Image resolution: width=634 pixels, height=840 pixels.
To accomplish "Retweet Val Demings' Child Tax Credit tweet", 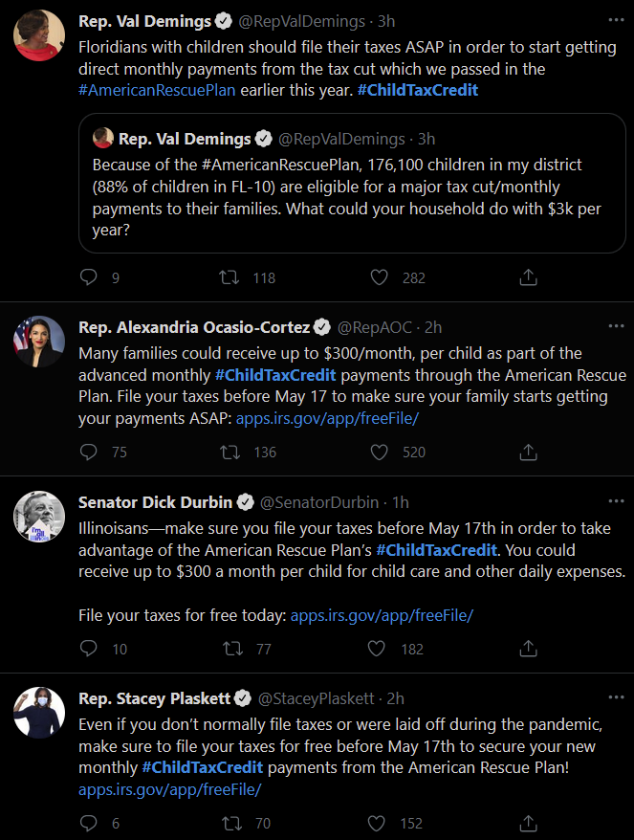I will pyautogui.click(x=230, y=276).
